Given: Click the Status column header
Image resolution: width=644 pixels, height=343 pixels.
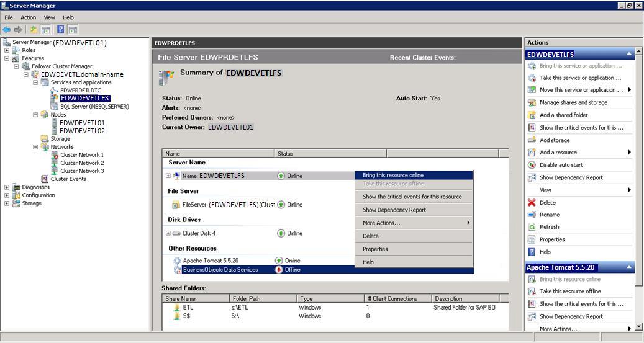Looking at the screenshot, I should pos(330,153).
